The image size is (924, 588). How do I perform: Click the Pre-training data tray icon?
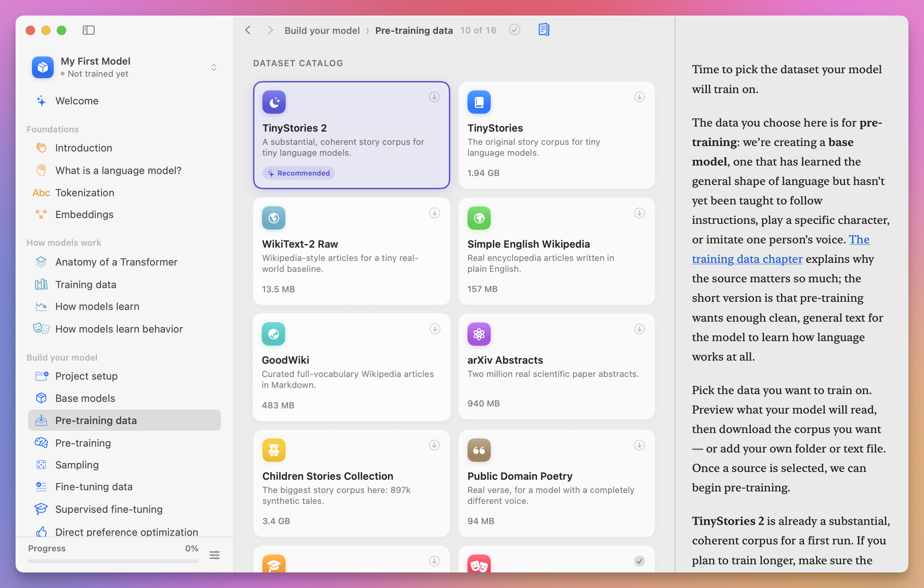[41, 421]
